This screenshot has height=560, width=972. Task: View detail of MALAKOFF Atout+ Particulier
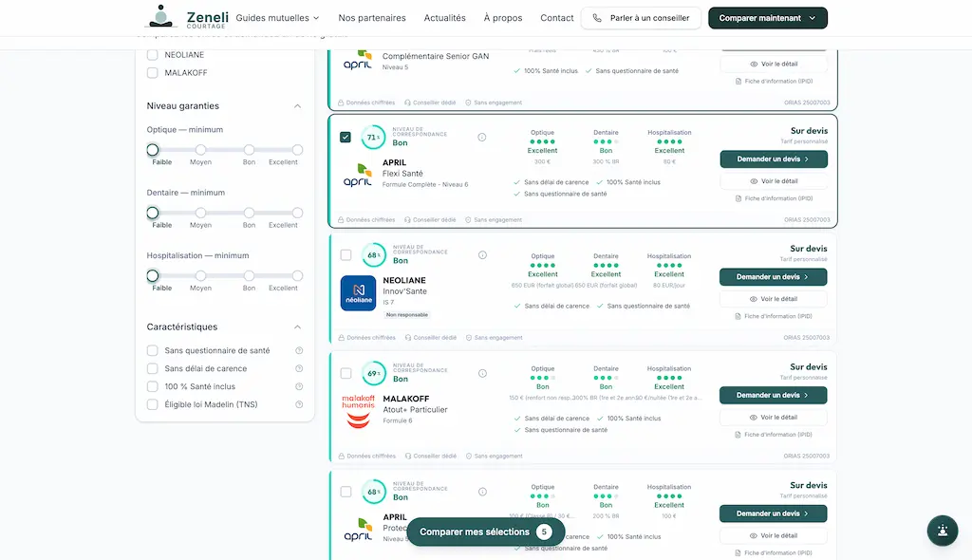point(773,418)
